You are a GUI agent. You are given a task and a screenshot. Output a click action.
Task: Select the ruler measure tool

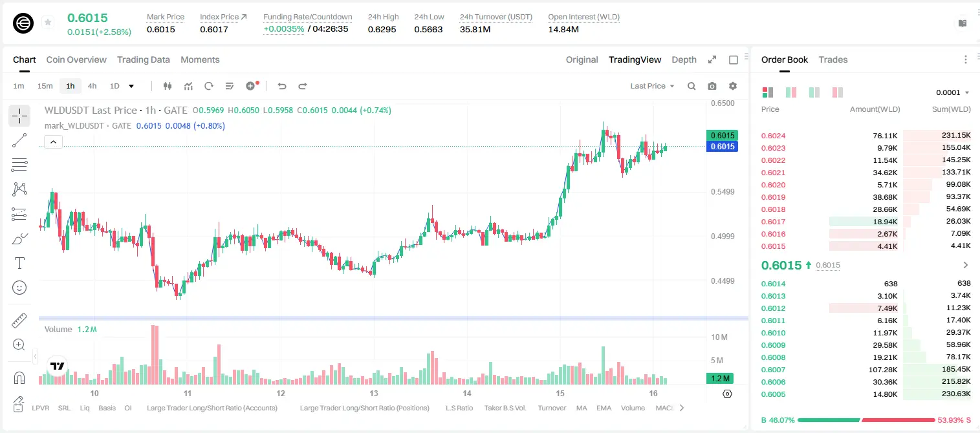pyautogui.click(x=19, y=321)
